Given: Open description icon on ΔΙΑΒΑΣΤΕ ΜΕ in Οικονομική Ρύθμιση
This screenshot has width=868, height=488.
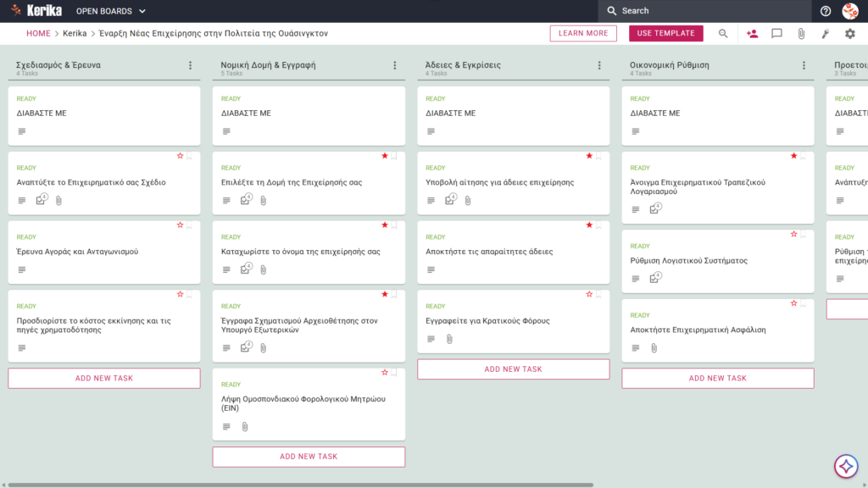Looking at the screenshot, I should pyautogui.click(x=636, y=131).
